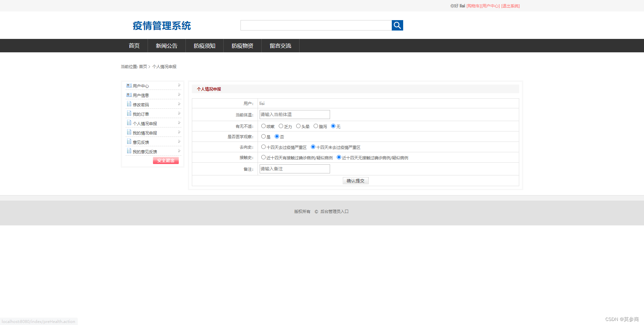Click the arrow at right of 用户信息 row
The height and width of the screenshot is (325, 644).
[179, 95]
